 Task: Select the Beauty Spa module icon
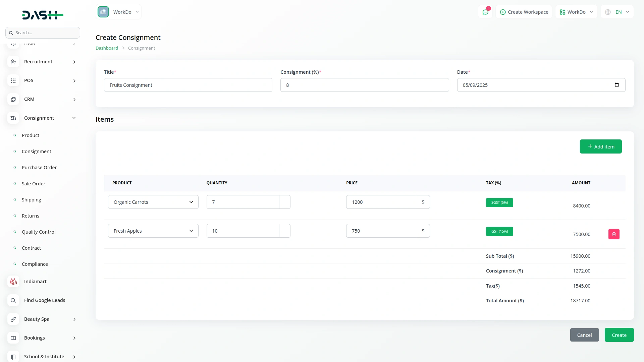tap(13, 319)
